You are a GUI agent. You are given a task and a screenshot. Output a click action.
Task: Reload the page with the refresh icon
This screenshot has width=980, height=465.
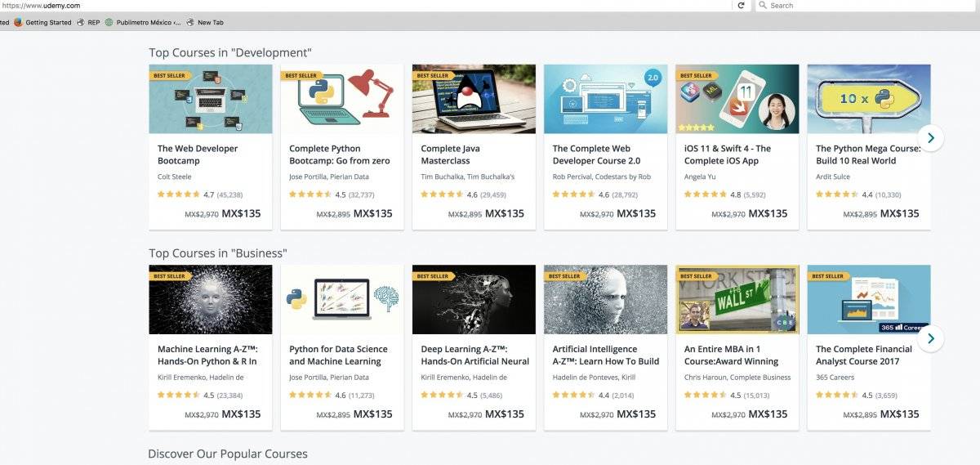[x=742, y=5]
